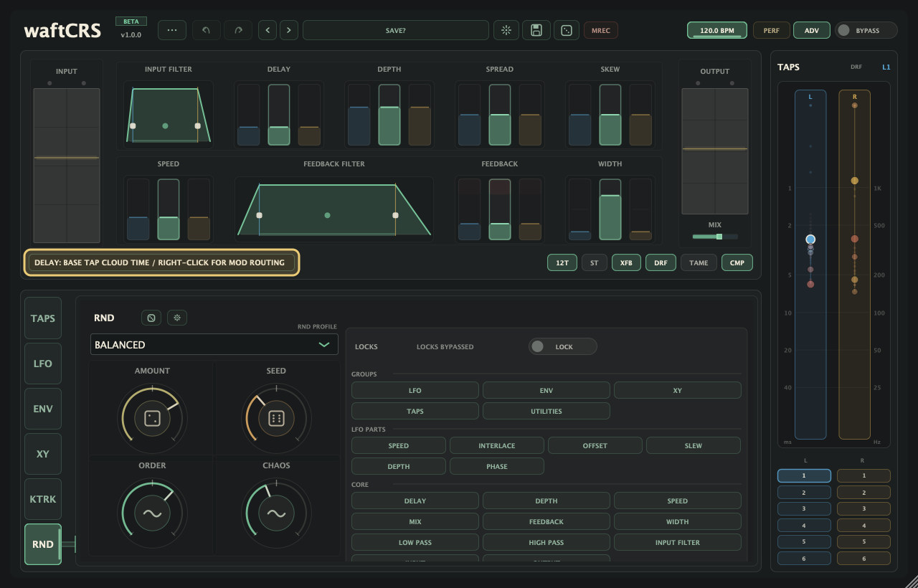Viewport: 918px width, 588px height.
Task: Click the dice icon in the AMOUNT knob
Action: pos(152,418)
